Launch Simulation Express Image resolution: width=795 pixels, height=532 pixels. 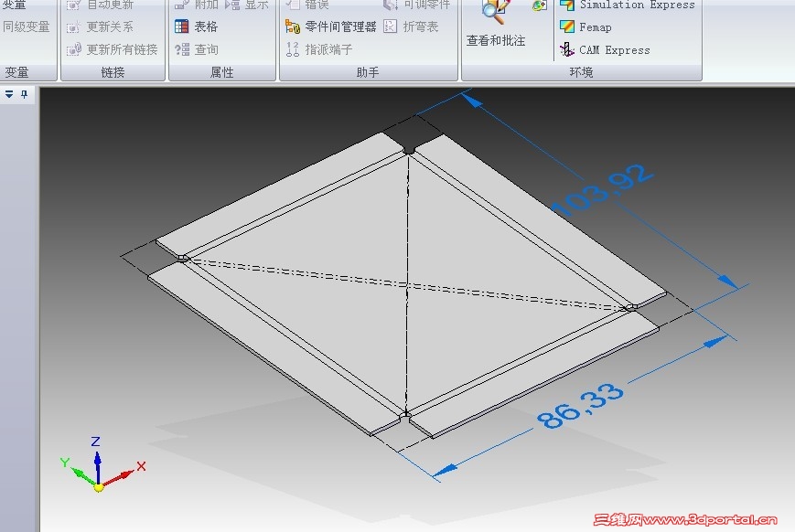click(x=628, y=5)
